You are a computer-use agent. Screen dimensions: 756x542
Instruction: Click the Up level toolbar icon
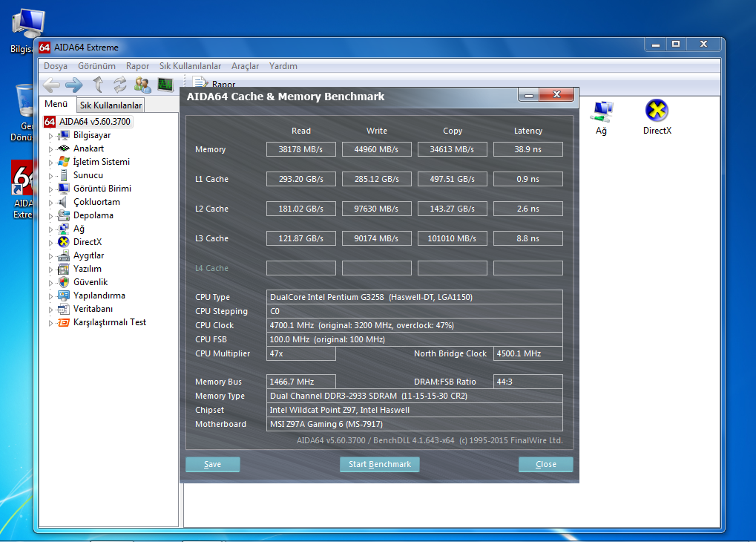click(x=98, y=85)
